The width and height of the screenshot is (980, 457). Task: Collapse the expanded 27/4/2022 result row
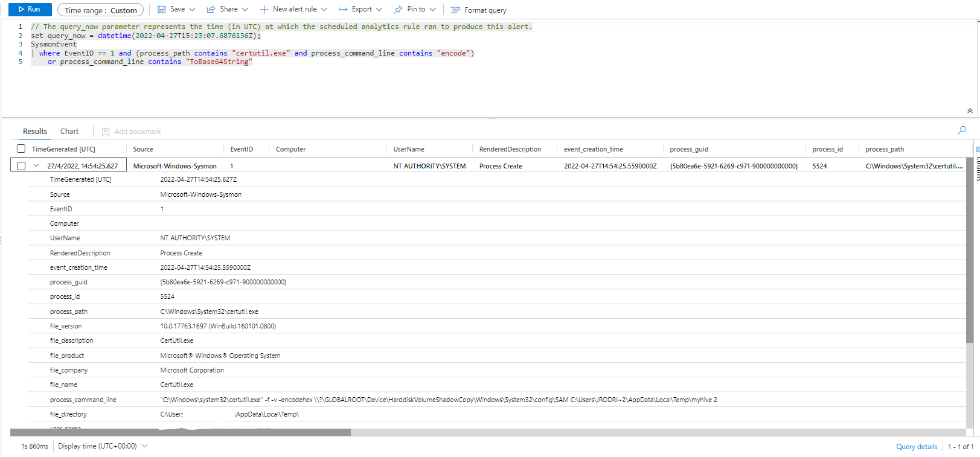point(36,166)
